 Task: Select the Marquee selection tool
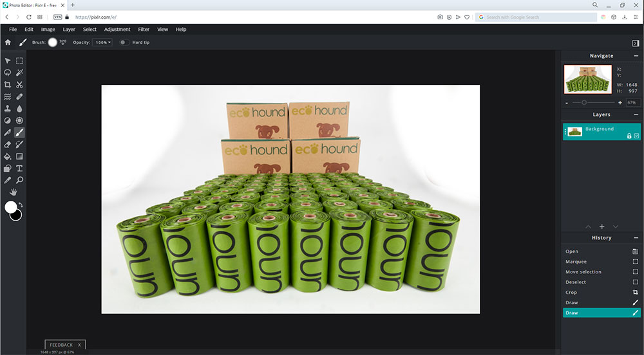pos(19,60)
